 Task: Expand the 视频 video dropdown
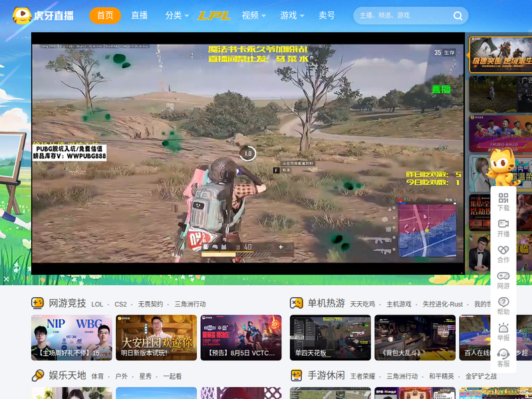[253, 15]
